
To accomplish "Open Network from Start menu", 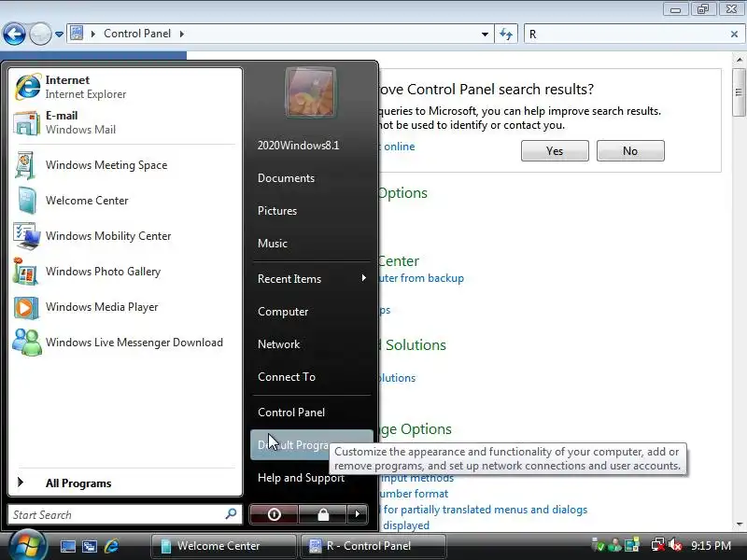I will coord(311,343).
